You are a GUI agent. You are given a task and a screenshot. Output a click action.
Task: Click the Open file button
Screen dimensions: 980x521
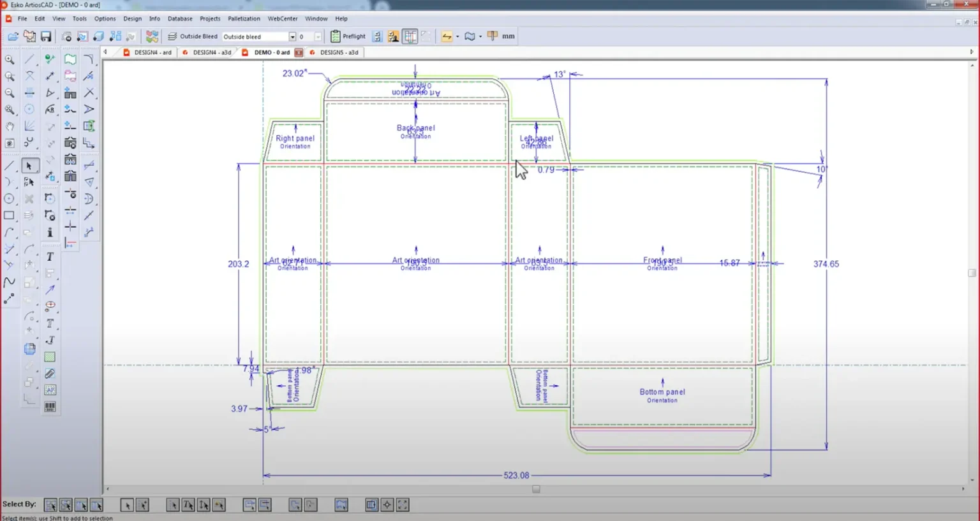tap(12, 36)
